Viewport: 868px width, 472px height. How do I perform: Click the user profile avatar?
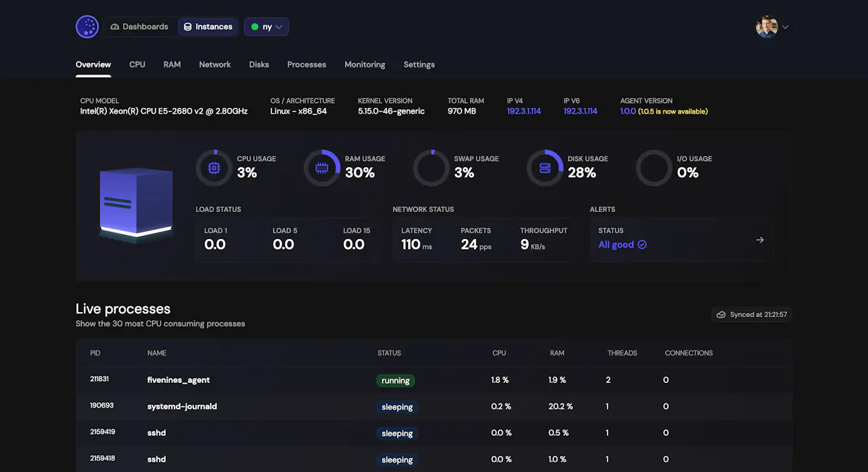coord(767,27)
